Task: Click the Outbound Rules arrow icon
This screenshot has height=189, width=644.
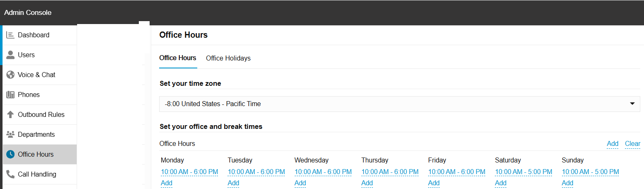Action: pos(10,115)
